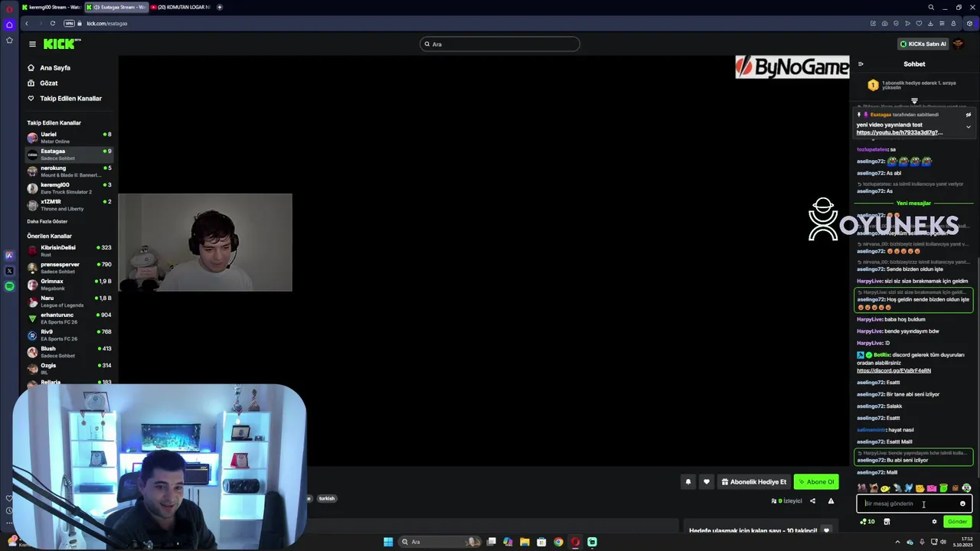The height and width of the screenshot is (551, 980).
Task: Insert the last quick-row emote
Action: coord(966,488)
